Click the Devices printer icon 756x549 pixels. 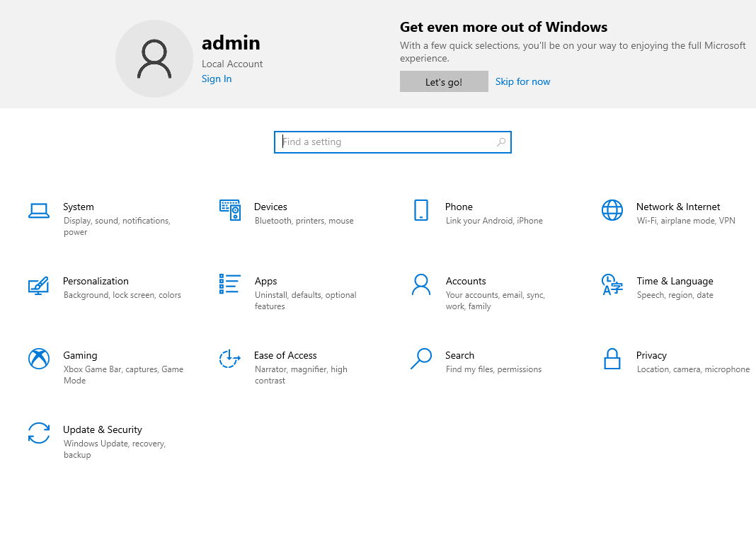point(230,209)
